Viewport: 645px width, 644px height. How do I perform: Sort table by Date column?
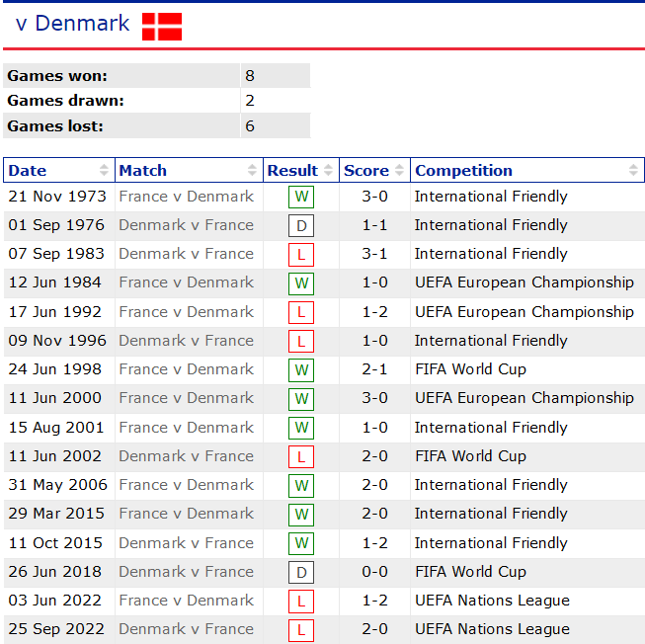[x=59, y=170]
